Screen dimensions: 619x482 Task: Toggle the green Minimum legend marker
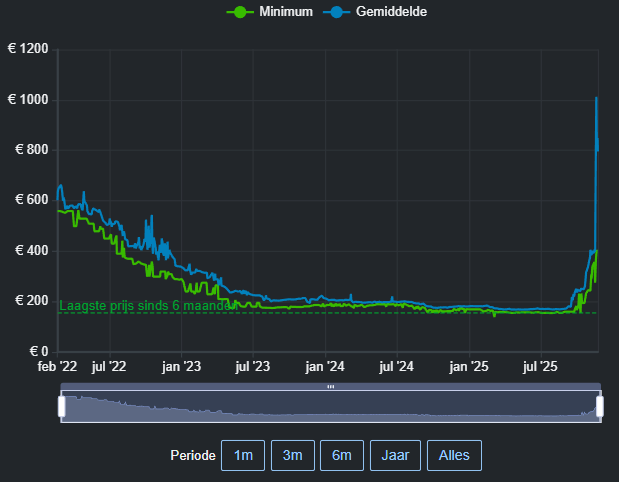(x=240, y=12)
